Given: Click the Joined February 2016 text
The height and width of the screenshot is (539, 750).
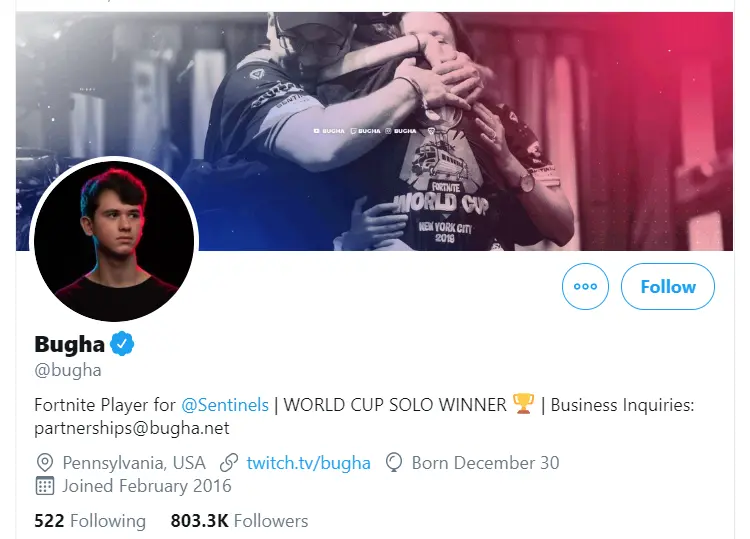Looking at the screenshot, I should click(x=146, y=487).
